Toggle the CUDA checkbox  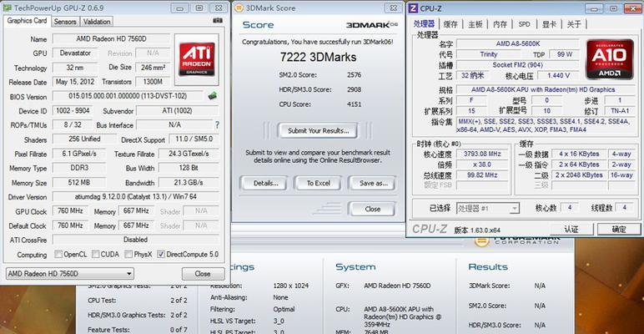[x=95, y=254]
